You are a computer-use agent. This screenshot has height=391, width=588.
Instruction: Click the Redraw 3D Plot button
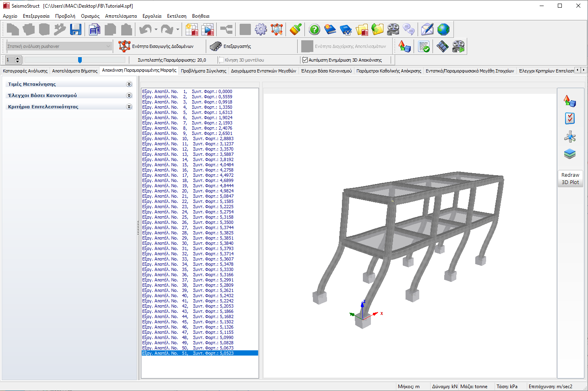(x=570, y=178)
